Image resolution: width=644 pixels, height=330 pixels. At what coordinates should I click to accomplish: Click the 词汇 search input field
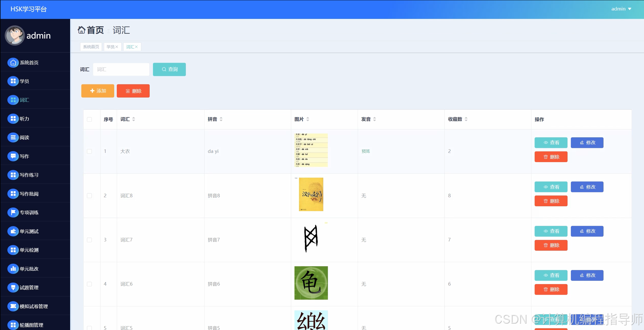coord(121,69)
